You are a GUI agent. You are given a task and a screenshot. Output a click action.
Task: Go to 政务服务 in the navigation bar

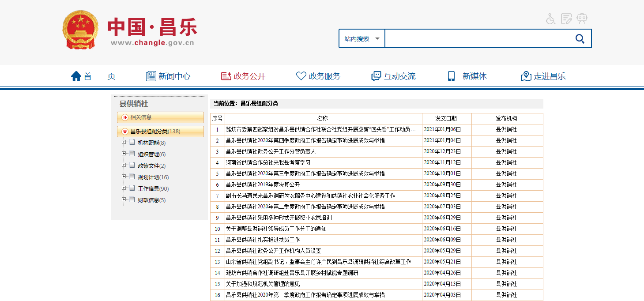[318, 76]
